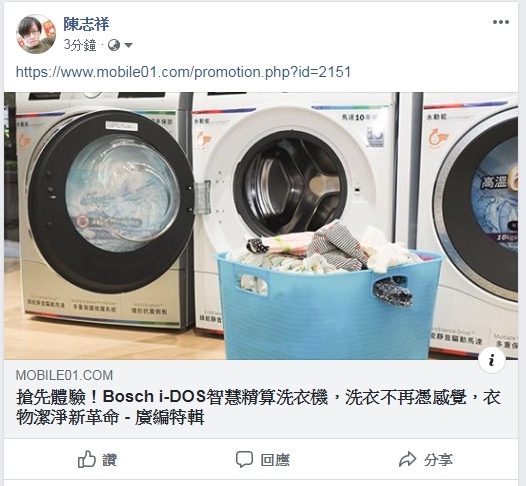Click the MOBILE01.COM source domain label
The height and width of the screenshot is (486, 526).
64,375
